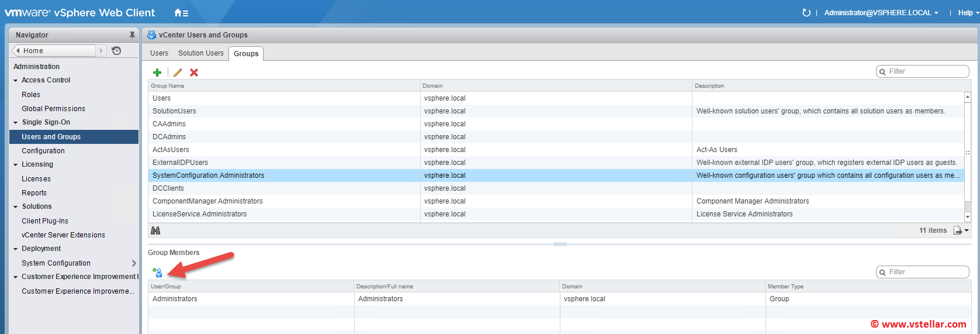Screen dimensions: 980x334
Task: Switch to the Users tab
Action: (x=159, y=53)
